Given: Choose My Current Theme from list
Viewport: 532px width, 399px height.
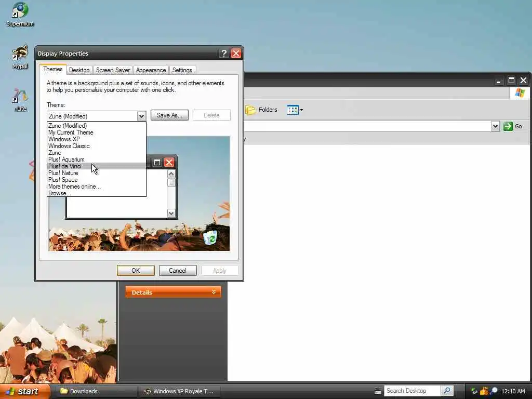Looking at the screenshot, I should pos(96,132).
